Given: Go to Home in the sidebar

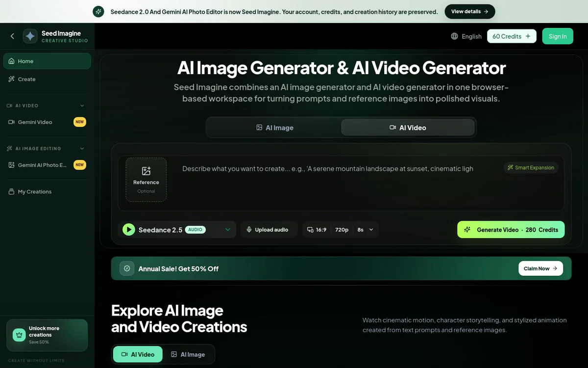Looking at the screenshot, I should point(47,61).
